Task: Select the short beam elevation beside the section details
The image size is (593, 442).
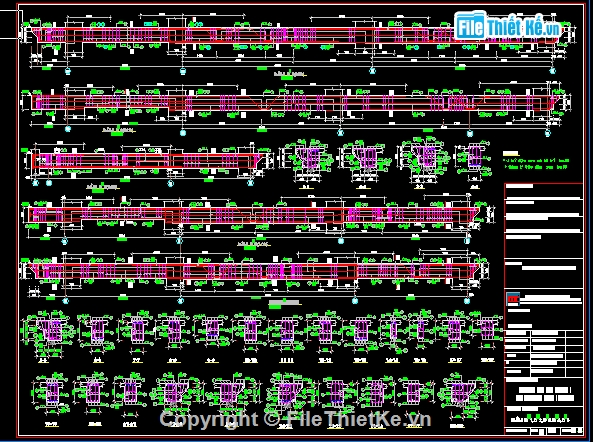Action: 149,165
